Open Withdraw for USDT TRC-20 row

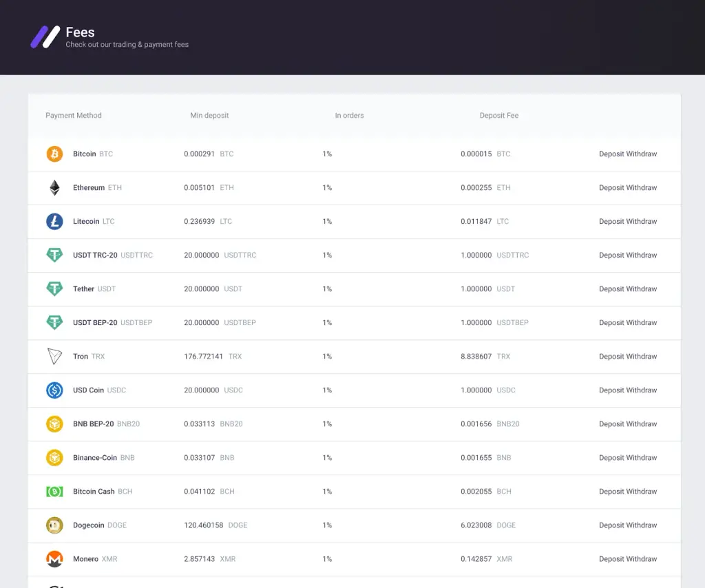pyautogui.click(x=641, y=255)
